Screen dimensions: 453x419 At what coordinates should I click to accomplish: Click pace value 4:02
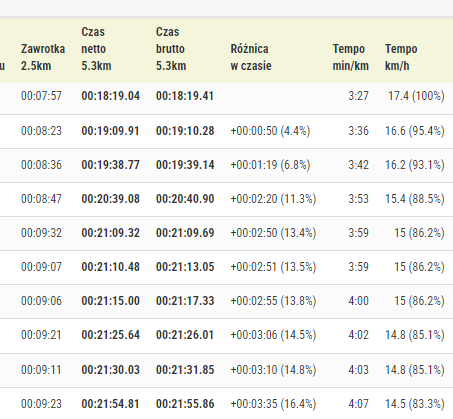tap(359, 335)
